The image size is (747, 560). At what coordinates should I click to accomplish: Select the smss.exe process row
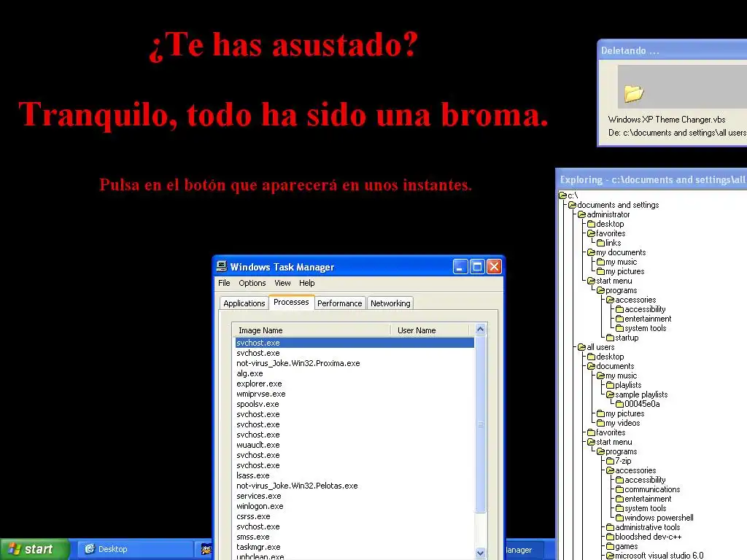[355, 537]
